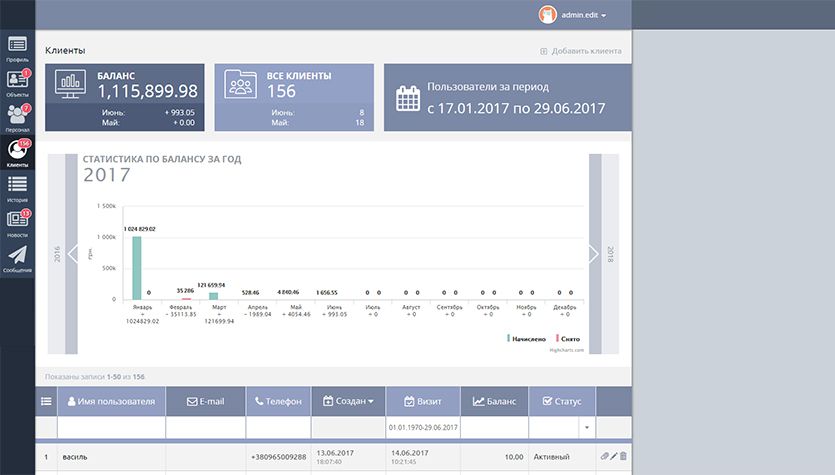Delete the василь client with trash icon
The width and height of the screenshot is (835, 475).
tap(623, 456)
